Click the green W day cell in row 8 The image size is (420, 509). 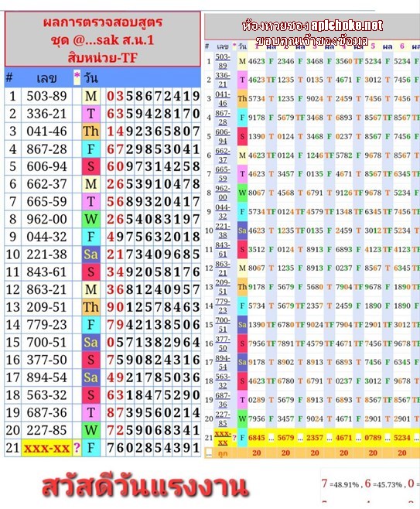90,219
